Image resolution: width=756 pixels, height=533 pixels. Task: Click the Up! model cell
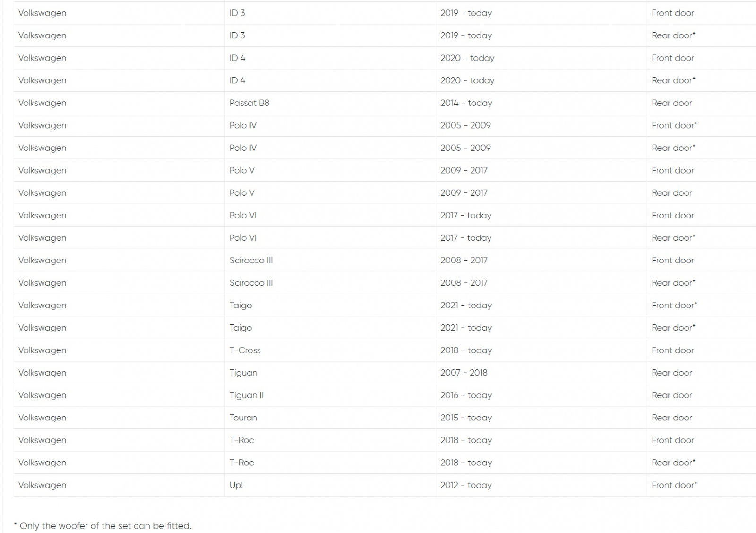(x=236, y=485)
